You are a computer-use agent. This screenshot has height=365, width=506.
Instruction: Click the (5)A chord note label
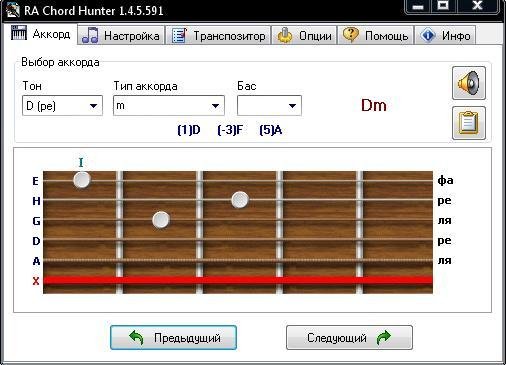coord(271,130)
